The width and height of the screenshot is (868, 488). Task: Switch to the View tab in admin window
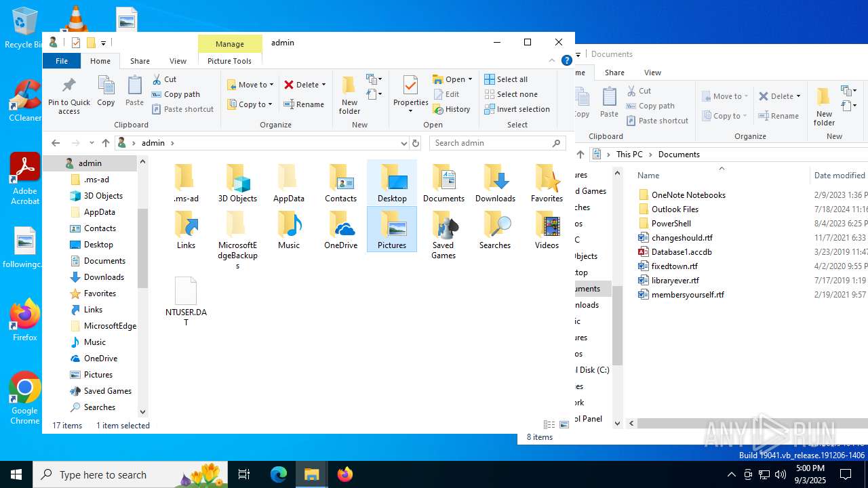point(178,61)
